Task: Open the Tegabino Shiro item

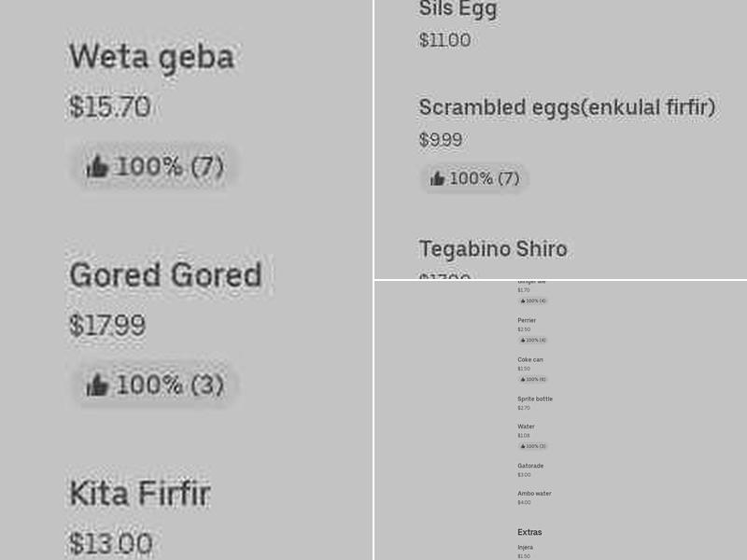Action: pyautogui.click(x=493, y=249)
